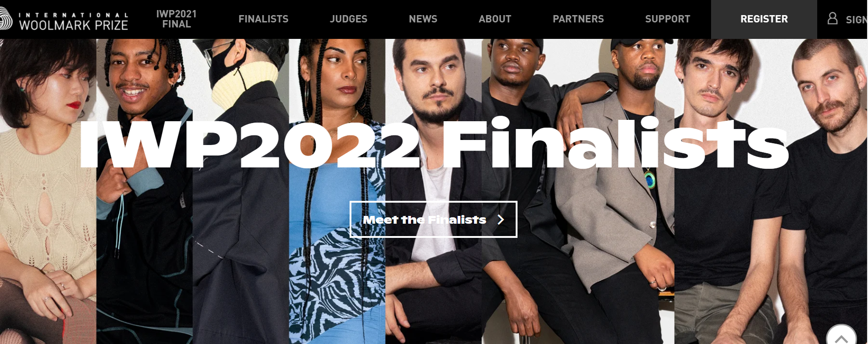Open the Finalists navigation item
The image size is (868, 344).
click(x=264, y=19)
